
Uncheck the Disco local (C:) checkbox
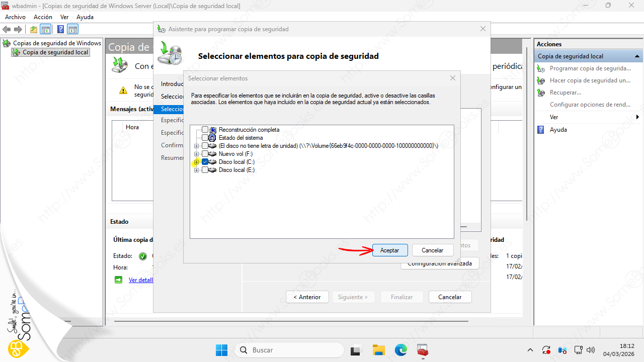pyautogui.click(x=205, y=162)
